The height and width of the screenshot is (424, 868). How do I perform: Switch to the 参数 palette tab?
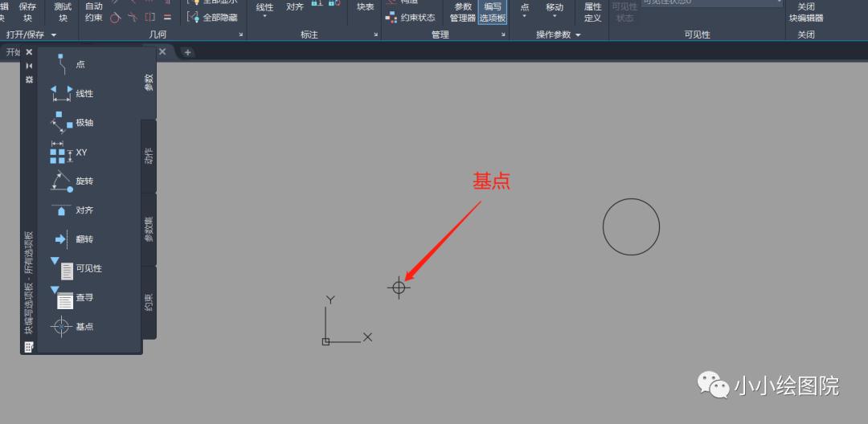149,82
